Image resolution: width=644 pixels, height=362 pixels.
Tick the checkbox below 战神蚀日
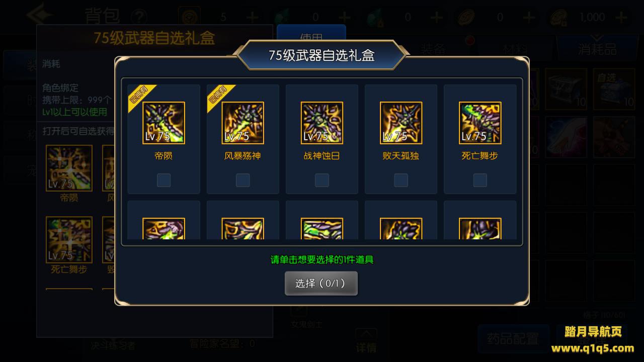click(321, 180)
